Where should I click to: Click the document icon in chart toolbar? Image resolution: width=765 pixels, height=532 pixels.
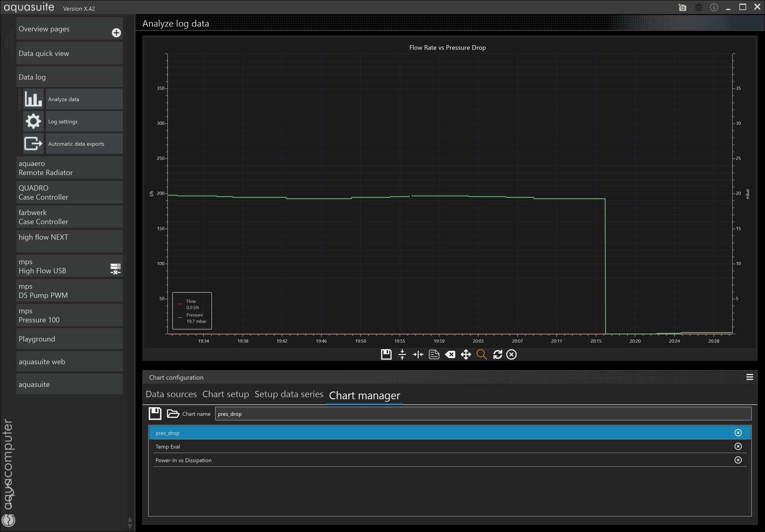pyautogui.click(x=434, y=354)
